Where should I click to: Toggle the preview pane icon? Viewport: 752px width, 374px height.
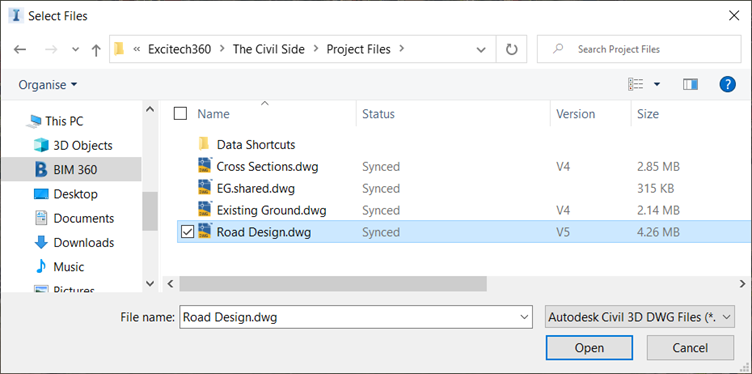pyautogui.click(x=690, y=85)
